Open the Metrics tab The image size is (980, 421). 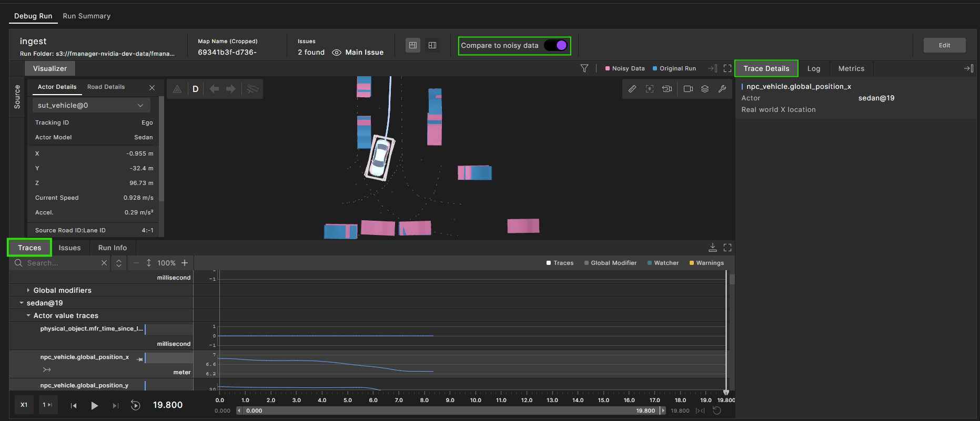pyautogui.click(x=851, y=68)
